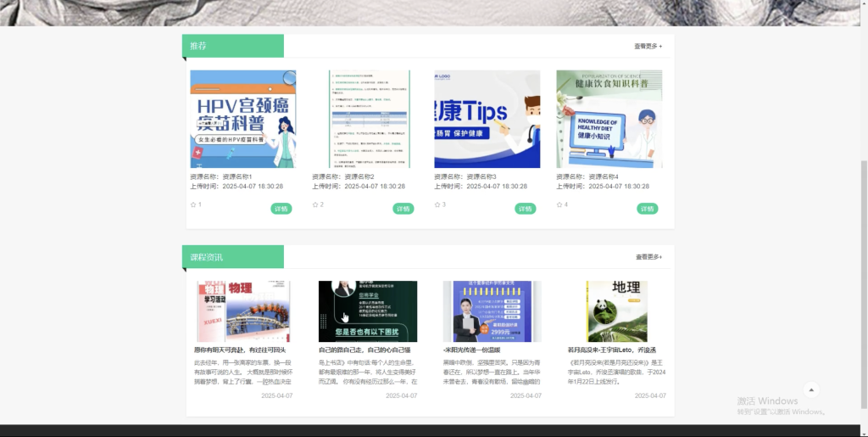Open the 健康饮食知识科普 thumbnail
868x437 pixels.
click(x=609, y=119)
